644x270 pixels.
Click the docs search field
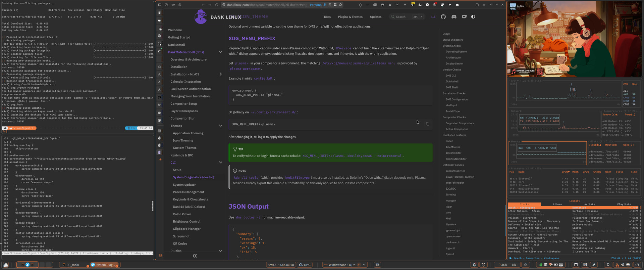click(x=407, y=17)
